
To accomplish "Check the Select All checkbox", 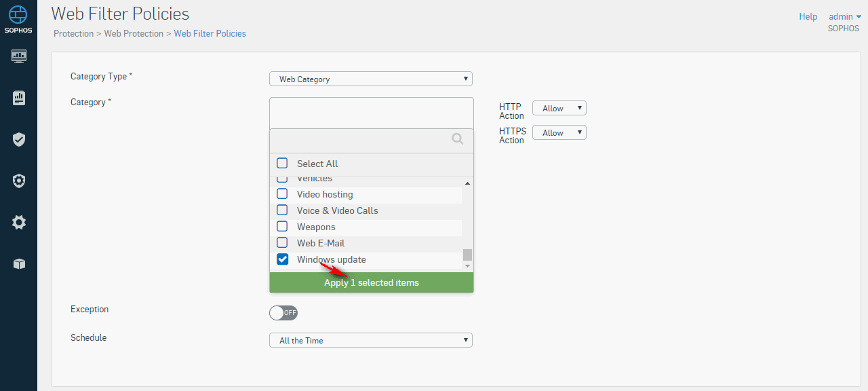I will (282, 164).
